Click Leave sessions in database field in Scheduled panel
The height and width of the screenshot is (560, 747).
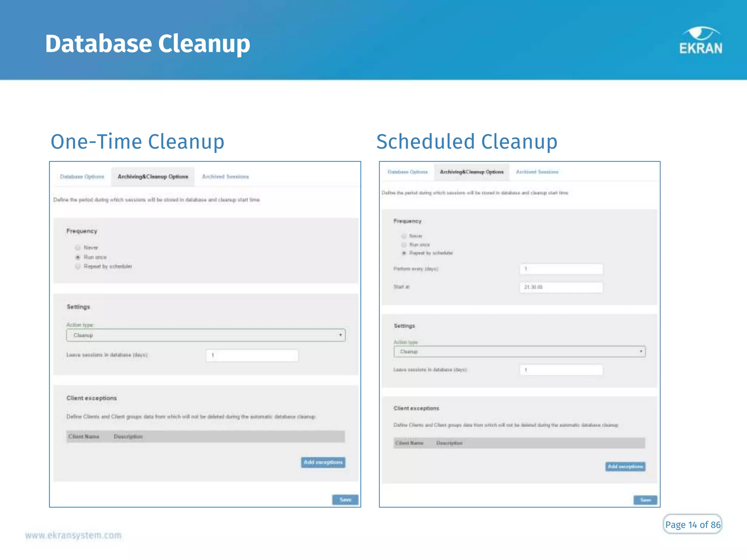click(x=561, y=370)
